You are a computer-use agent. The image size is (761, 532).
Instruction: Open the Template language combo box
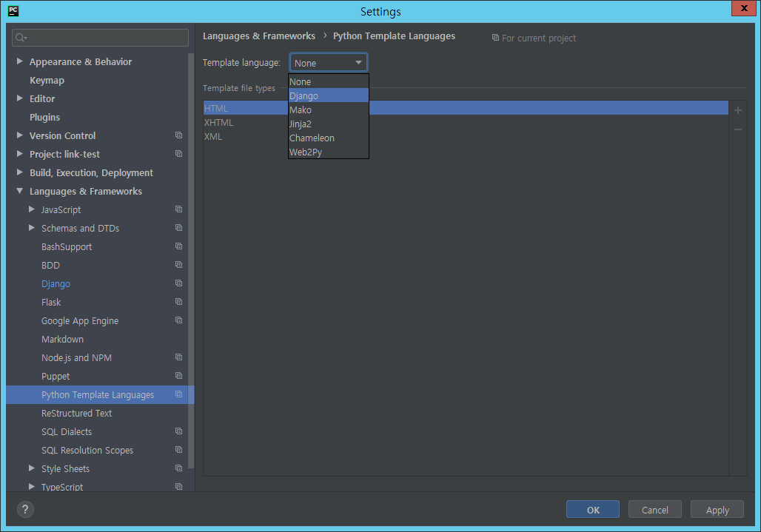[329, 63]
